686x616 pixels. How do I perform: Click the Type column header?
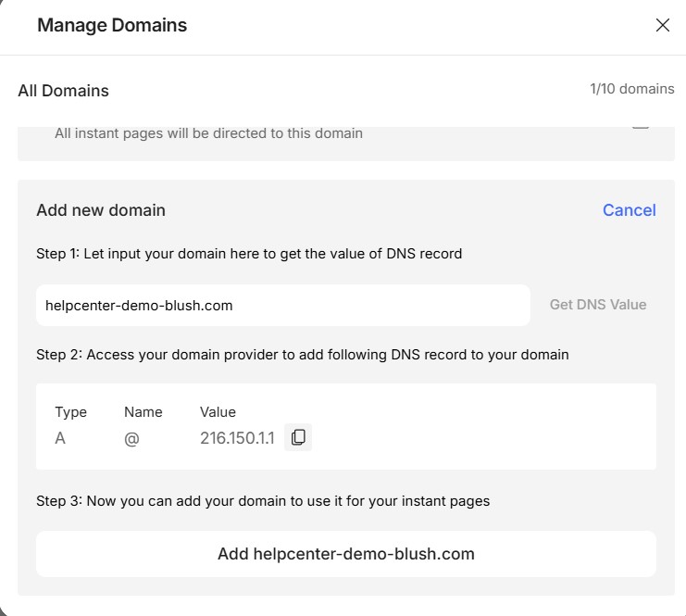[71, 412]
